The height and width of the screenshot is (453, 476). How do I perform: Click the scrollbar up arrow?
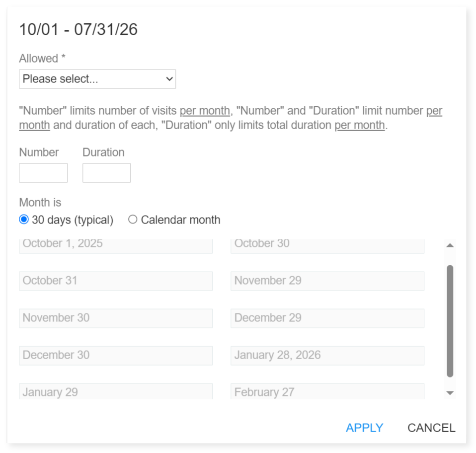click(x=449, y=244)
